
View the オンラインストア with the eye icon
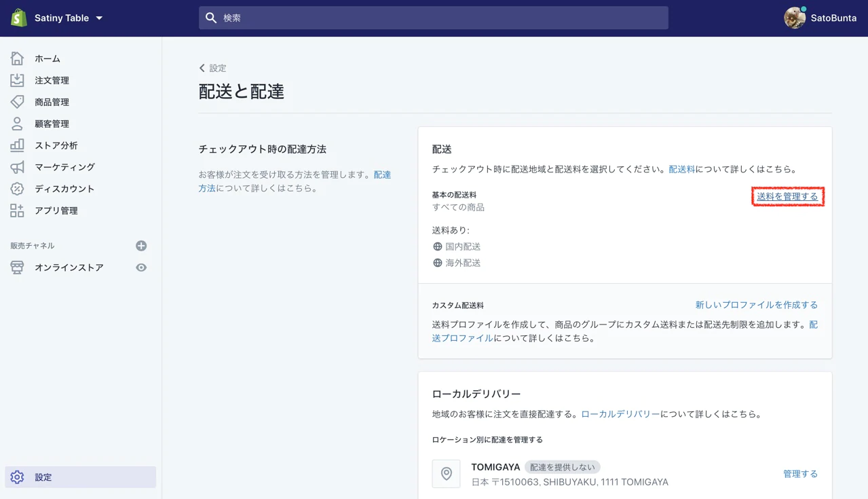(141, 267)
